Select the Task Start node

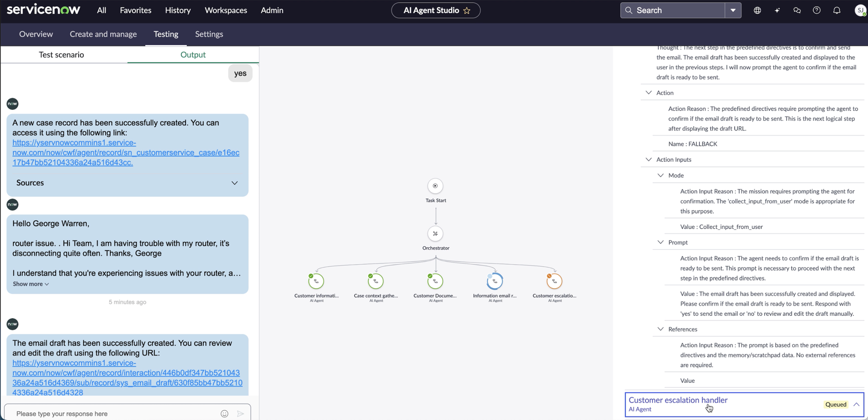435,186
